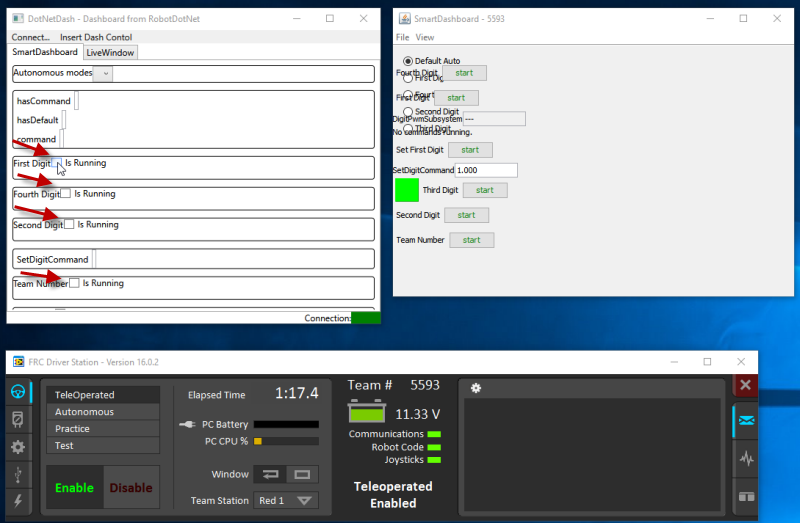Click the PC Battery level bar
800x523 pixels.
point(286,425)
